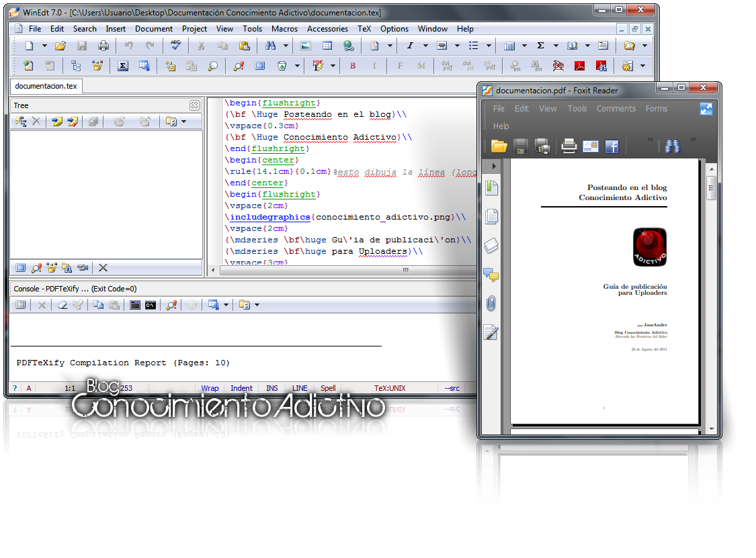Open the TeX menu in WinEdt

pyautogui.click(x=364, y=29)
